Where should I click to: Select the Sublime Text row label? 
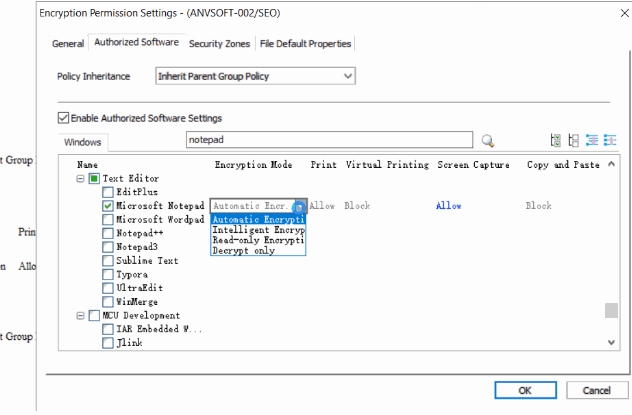pyautogui.click(x=147, y=261)
